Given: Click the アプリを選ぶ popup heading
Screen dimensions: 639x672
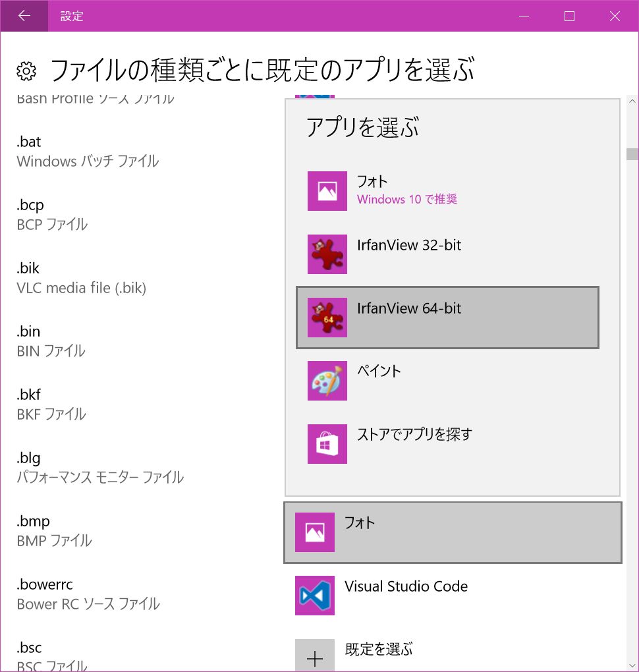Looking at the screenshot, I should pos(362,127).
